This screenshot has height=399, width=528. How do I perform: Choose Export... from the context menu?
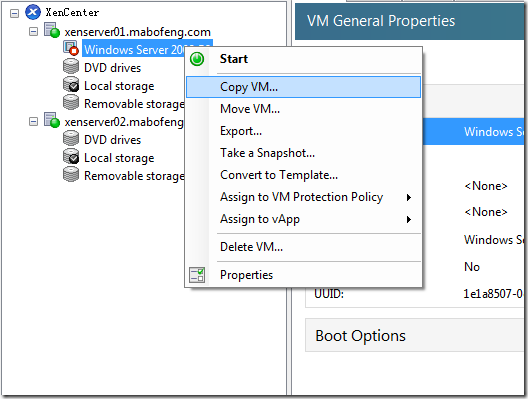303,131
